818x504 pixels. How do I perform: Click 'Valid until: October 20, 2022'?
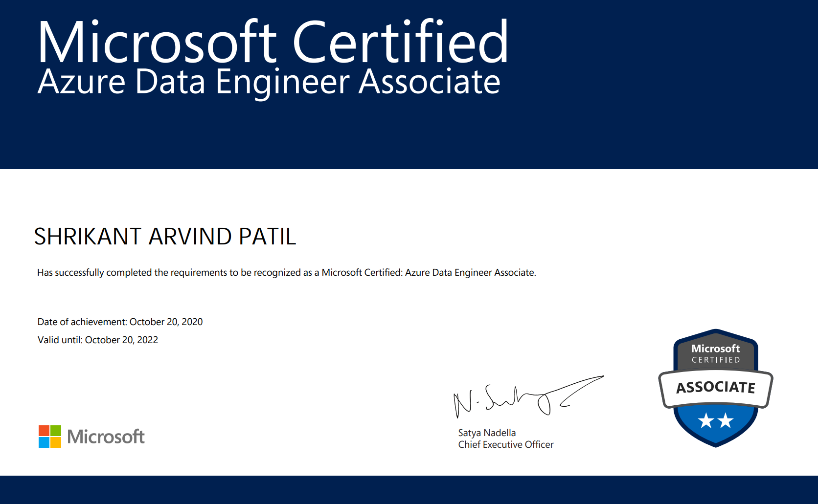(x=98, y=340)
